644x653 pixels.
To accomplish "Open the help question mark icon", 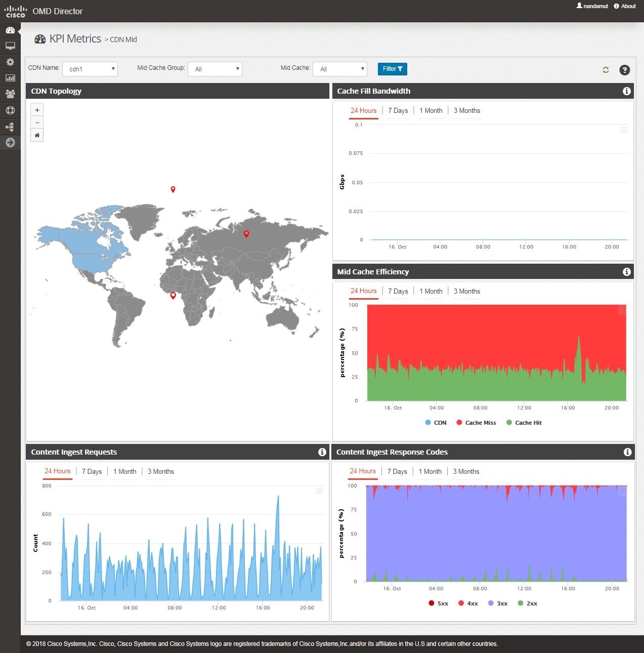I will pyautogui.click(x=625, y=70).
